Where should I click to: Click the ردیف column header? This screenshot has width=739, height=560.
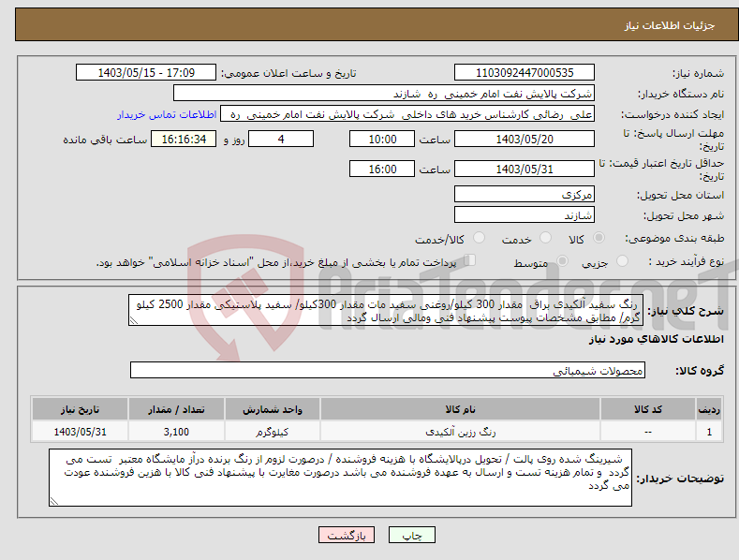click(x=709, y=409)
